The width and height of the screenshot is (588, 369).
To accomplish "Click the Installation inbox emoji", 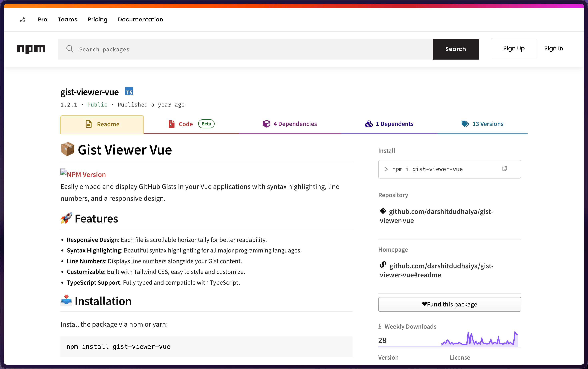I will (66, 300).
